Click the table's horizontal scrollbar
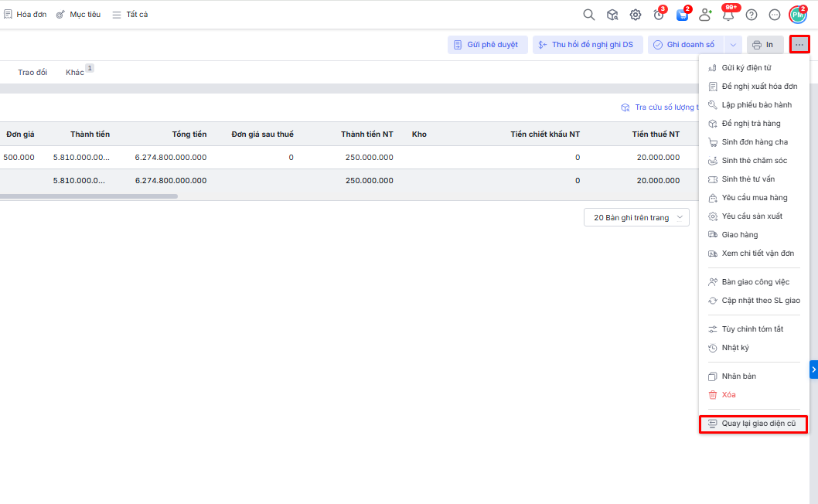The height and width of the screenshot is (504, 818). click(x=89, y=196)
